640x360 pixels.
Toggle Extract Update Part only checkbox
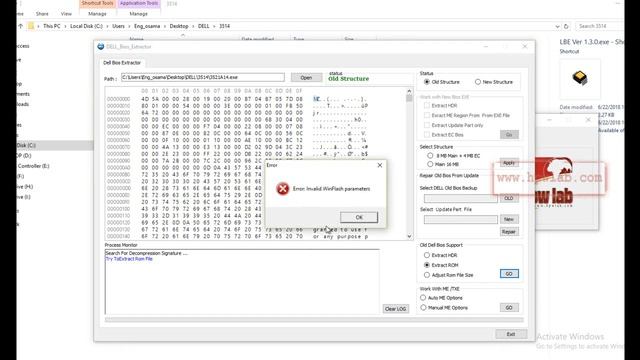pos(427,125)
